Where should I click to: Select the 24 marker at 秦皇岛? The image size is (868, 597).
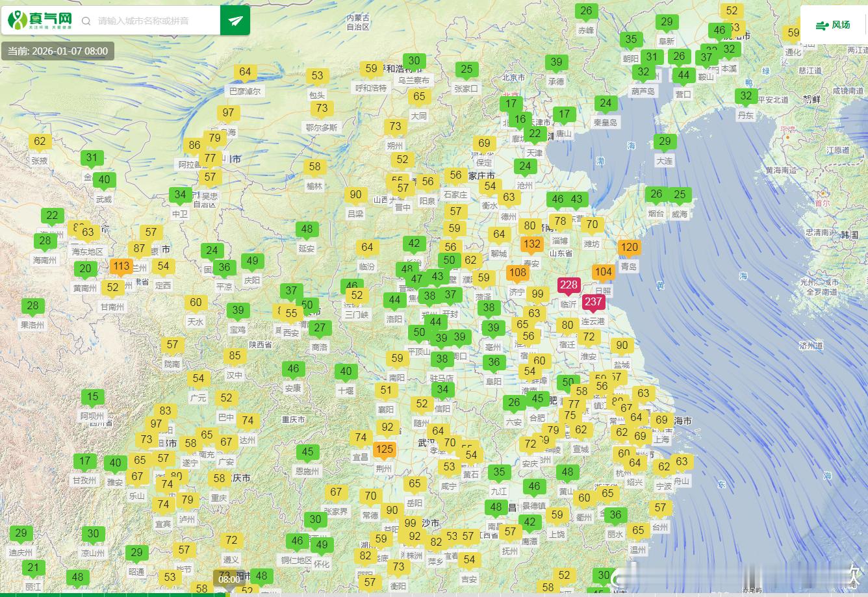tap(606, 103)
